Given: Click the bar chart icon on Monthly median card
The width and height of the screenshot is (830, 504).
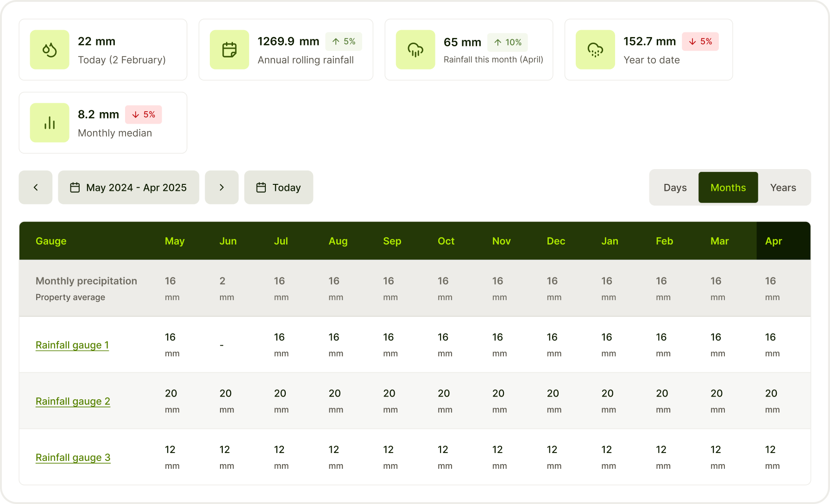Looking at the screenshot, I should coord(50,123).
